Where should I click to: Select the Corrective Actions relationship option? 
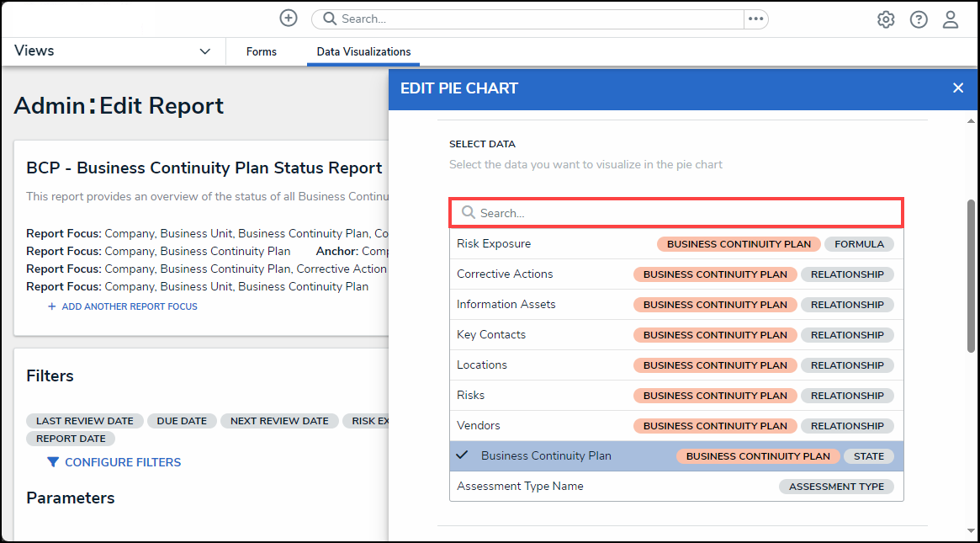click(505, 274)
